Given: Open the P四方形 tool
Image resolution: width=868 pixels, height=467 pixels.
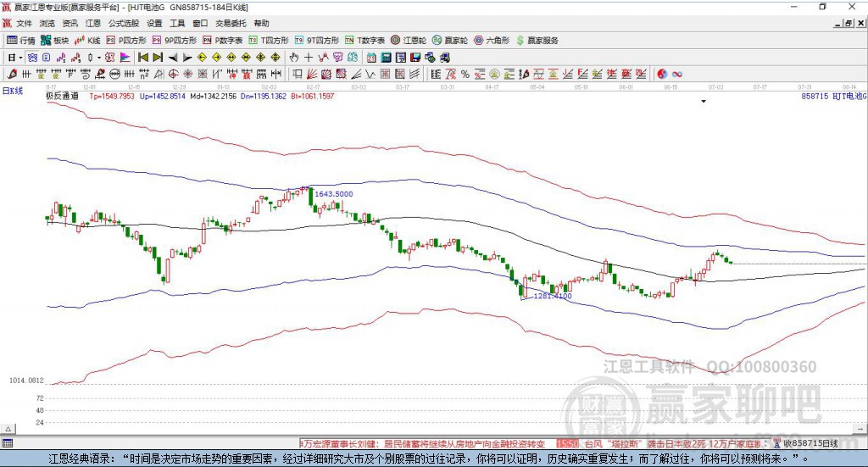Looking at the screenshot, I should tap(125, 41).
